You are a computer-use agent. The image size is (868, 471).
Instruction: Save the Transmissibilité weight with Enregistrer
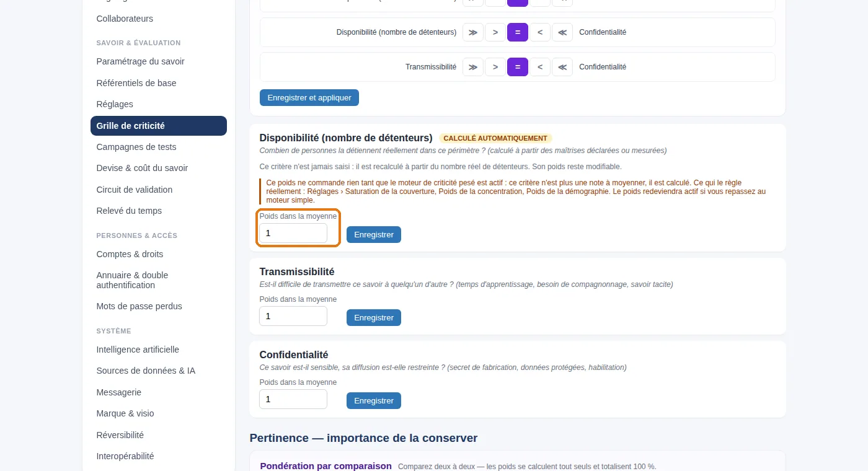click(x=374, y=318)
